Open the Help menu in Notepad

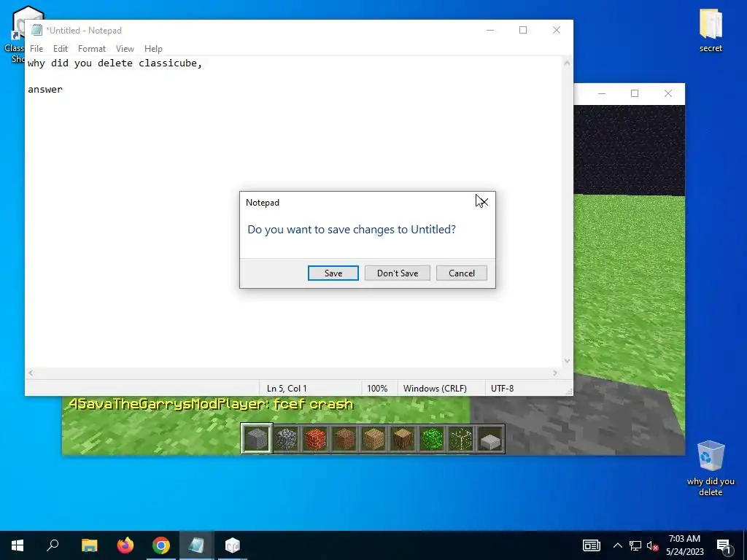click(x=153, y=49)
